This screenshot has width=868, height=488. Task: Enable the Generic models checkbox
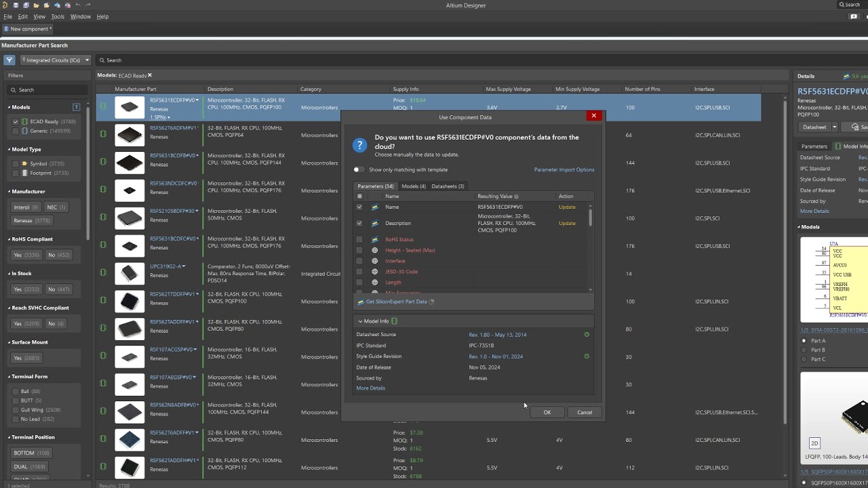[x=15, y=131]
